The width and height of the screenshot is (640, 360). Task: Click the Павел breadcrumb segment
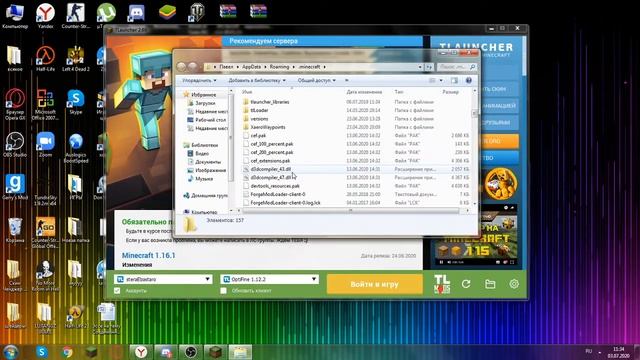(x=226, y=67)
